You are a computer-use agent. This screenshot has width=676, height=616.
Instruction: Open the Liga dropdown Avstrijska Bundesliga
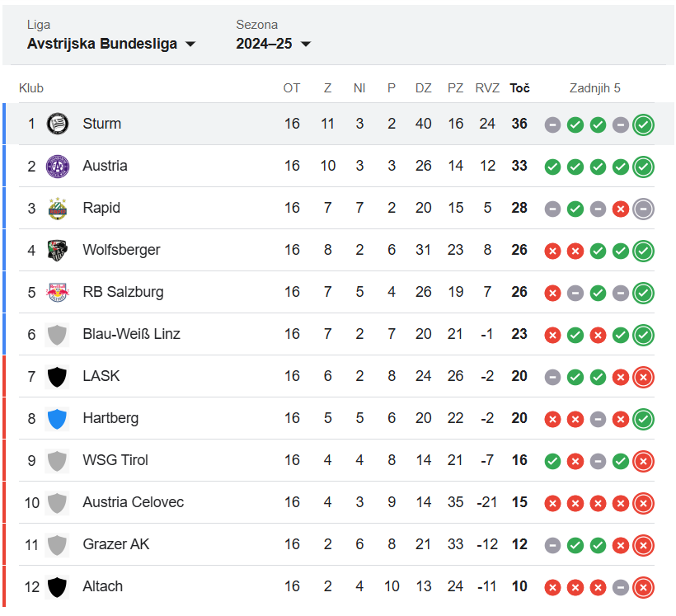111,44
